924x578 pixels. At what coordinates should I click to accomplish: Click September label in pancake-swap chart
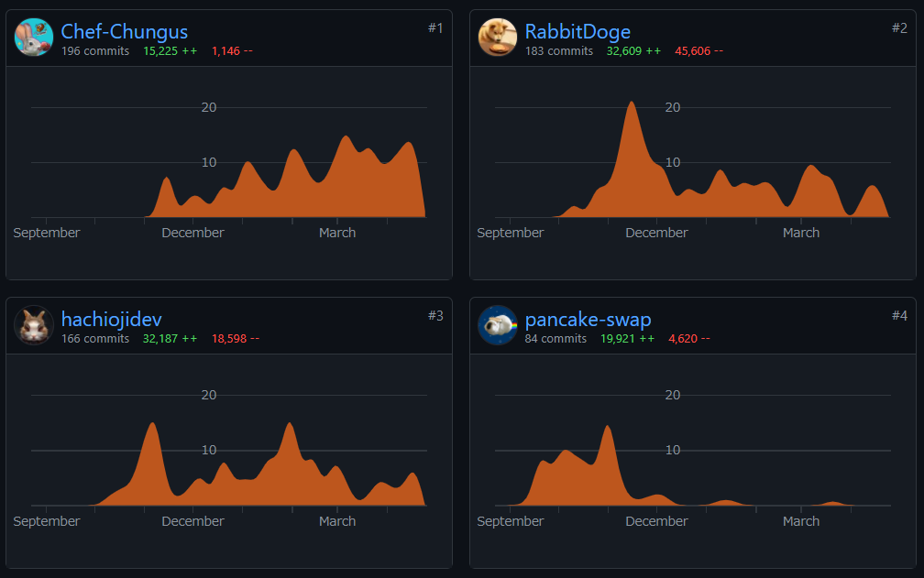511,521
